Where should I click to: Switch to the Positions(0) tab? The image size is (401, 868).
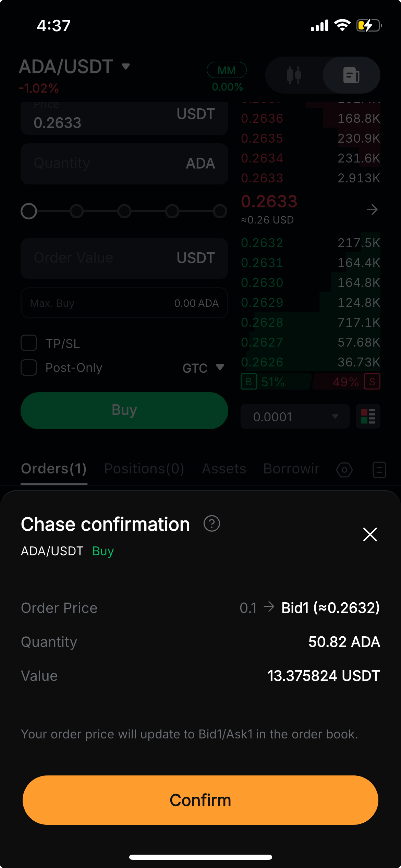tap(144, 469)
